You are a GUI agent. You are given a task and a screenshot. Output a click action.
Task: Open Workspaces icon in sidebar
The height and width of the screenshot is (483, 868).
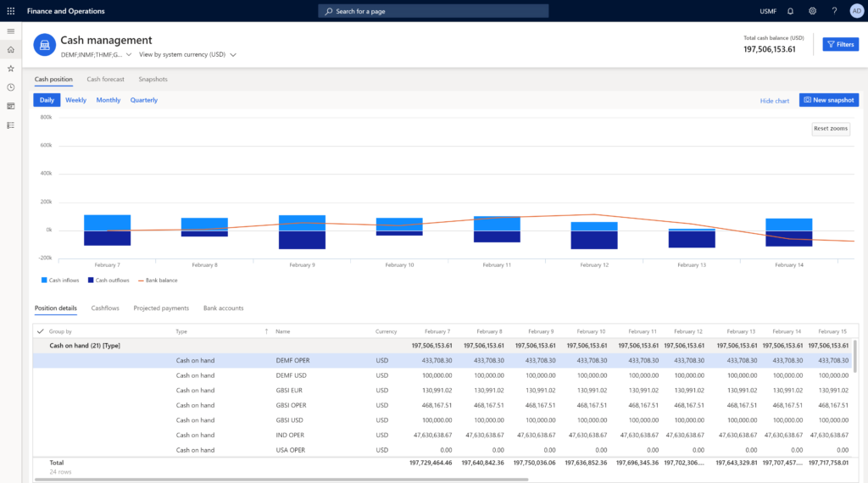[11, 106]
